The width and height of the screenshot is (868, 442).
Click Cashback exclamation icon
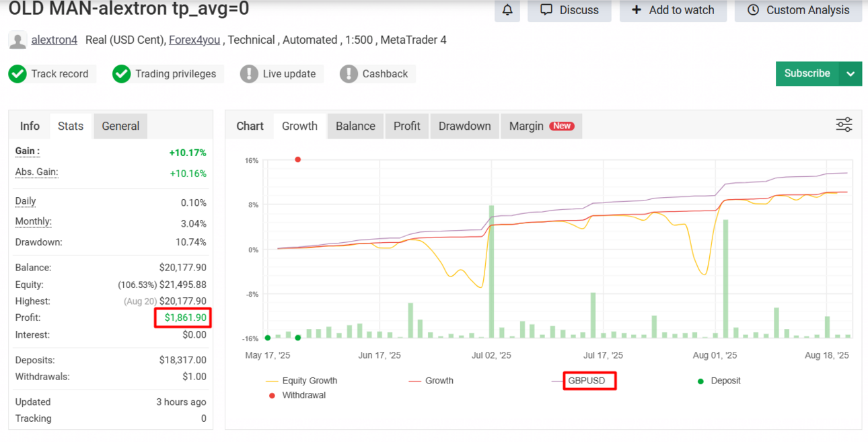pos(349,74)
